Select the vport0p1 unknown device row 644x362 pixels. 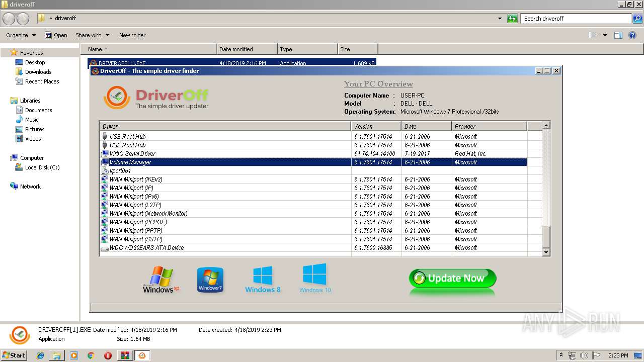click(x=313, y=171)
